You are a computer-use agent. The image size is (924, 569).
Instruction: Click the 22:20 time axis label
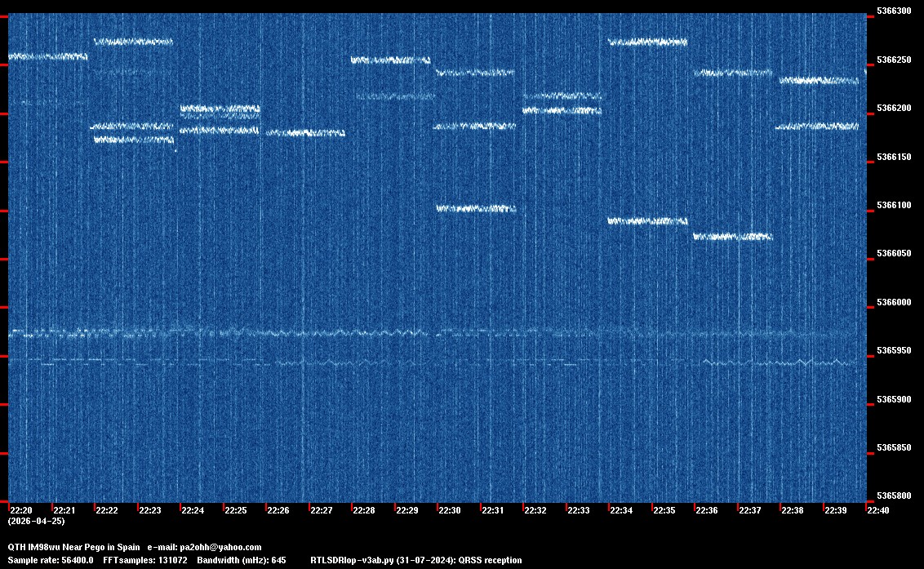(x=20, y=511)
